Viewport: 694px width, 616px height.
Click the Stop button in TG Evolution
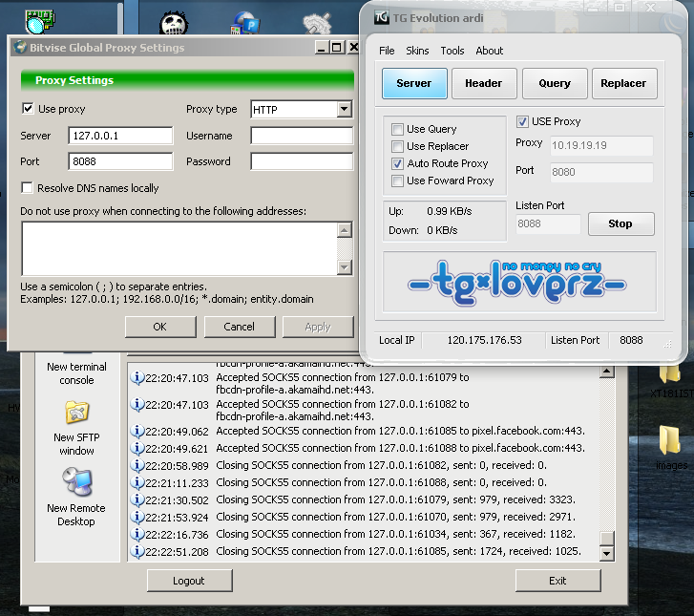click(620, 223)
